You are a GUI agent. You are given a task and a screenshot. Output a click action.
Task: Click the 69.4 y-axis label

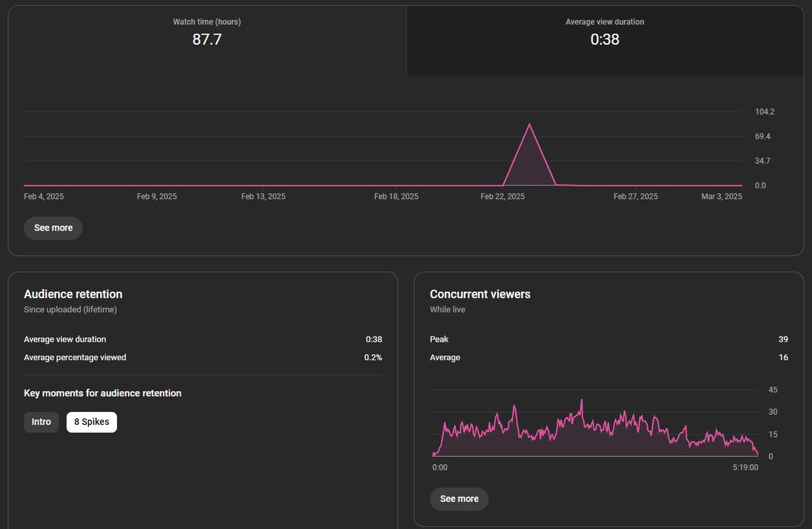pyautogui.click(x=763, y=137)
